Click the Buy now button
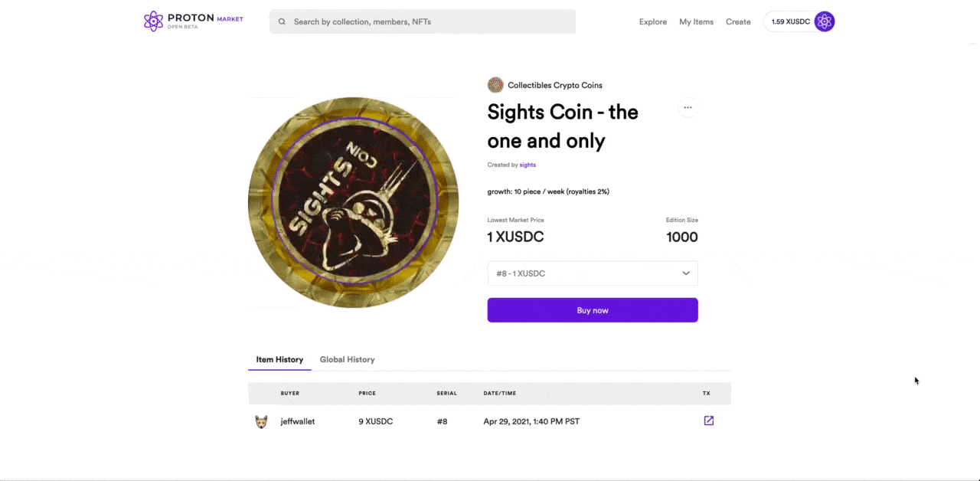980x481 pixels. [593, 310]
